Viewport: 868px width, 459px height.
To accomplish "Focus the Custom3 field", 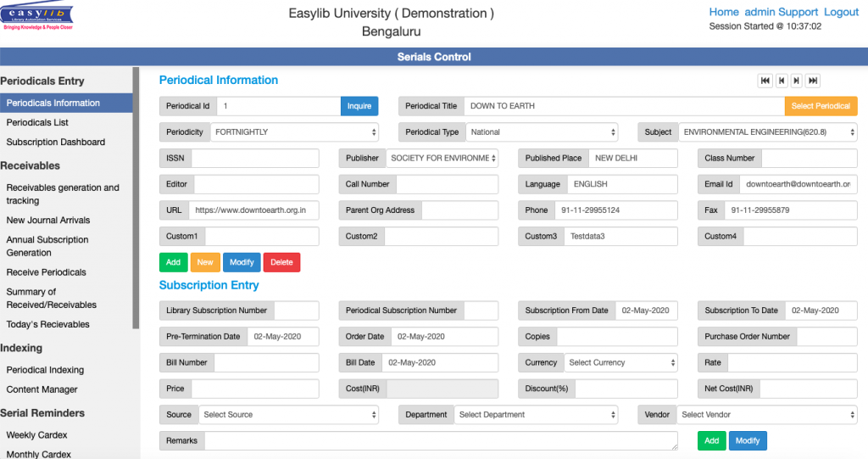I will tap(620, 236).
